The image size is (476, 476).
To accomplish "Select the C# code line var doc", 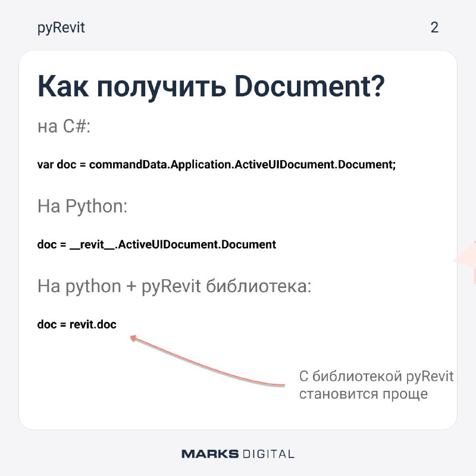I will coord(217,165).
